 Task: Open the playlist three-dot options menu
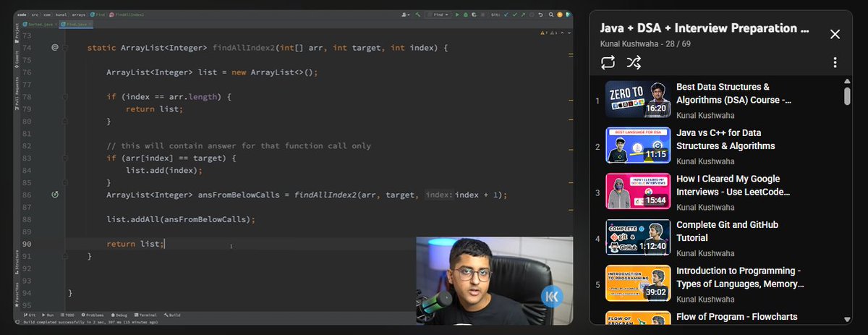(835, 63)
